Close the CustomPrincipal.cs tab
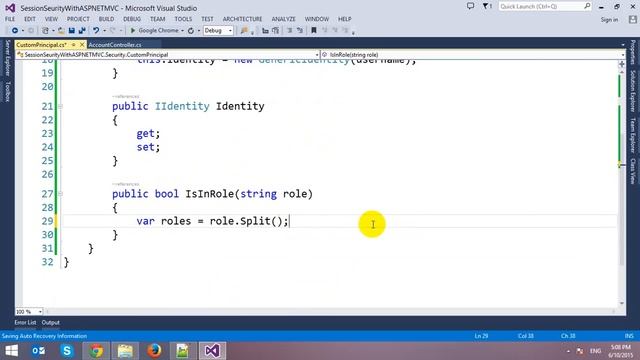 point(82,45)
